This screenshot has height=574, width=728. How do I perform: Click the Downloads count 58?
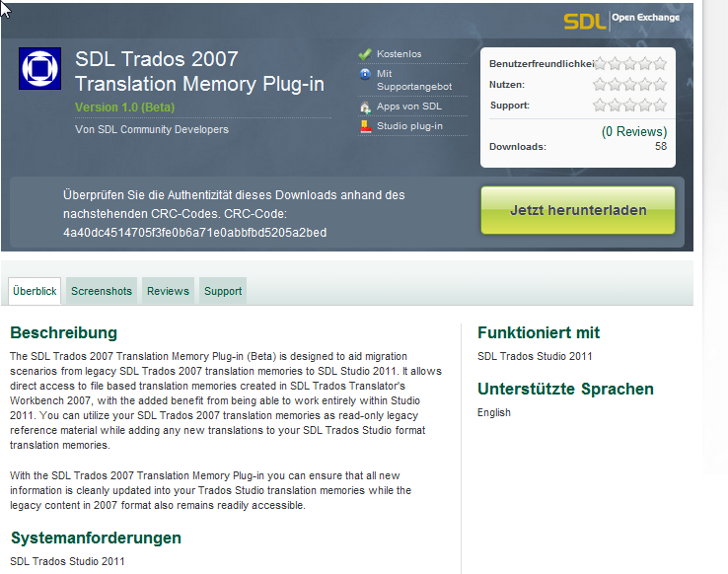tap(661, 146)
